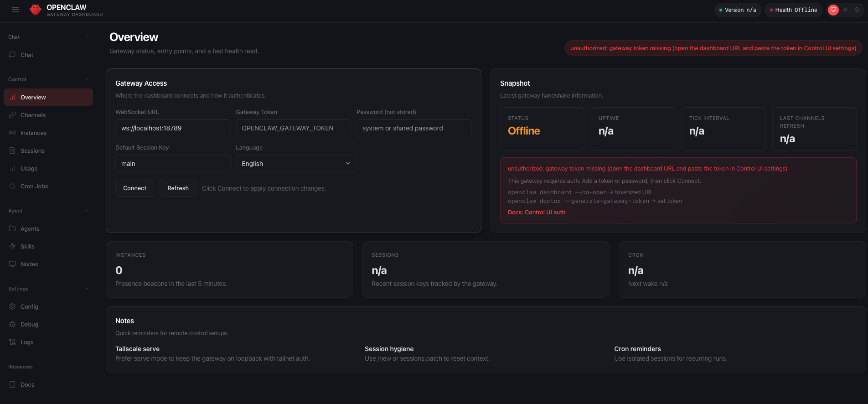Click the Cron Jobs spinner icon
Viewport: 868px width, 404px height.
coord(12,186)
